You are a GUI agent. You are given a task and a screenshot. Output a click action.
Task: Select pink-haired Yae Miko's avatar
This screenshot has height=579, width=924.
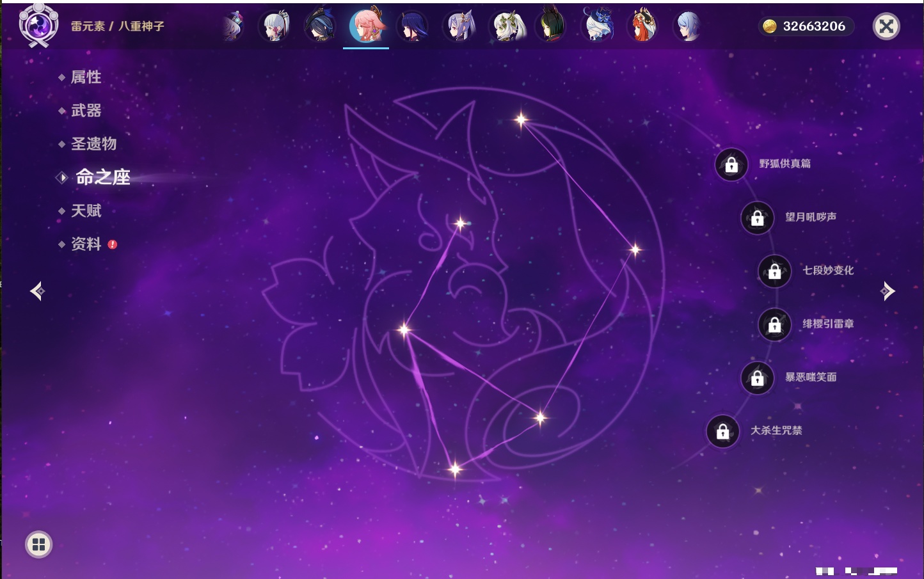(x=367, y=26)
